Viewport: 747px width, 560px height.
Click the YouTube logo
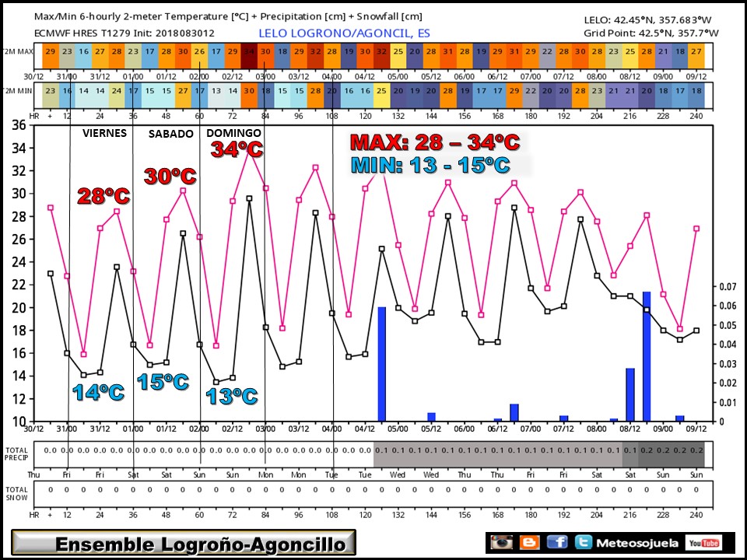pos(703,542)
